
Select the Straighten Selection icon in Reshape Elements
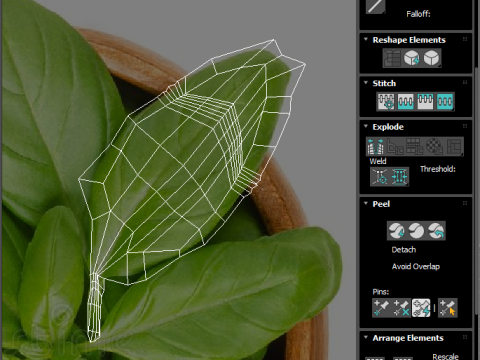coord(392,58)
